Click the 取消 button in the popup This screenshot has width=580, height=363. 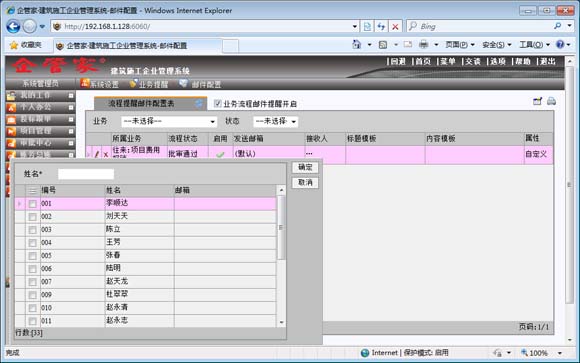[305, 182]
